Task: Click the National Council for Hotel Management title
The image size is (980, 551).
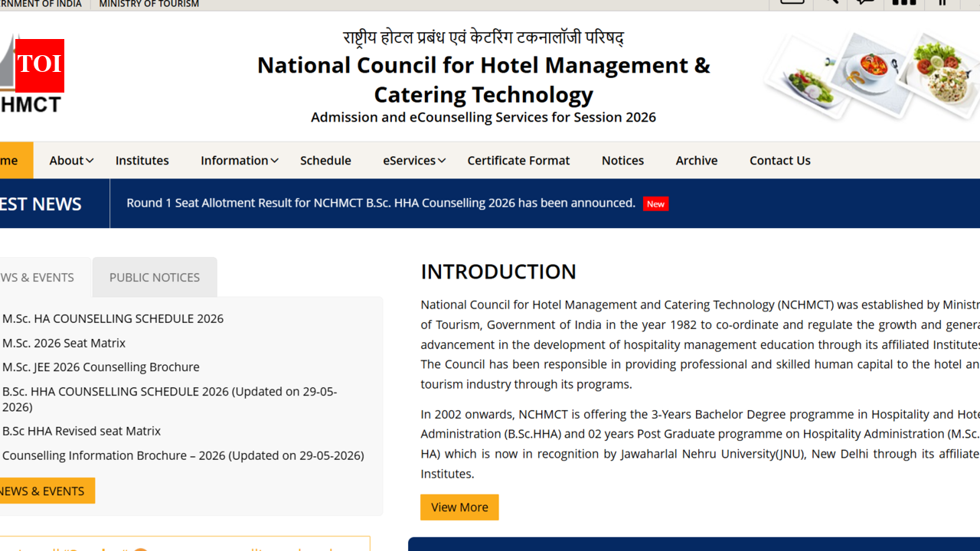Action: (483, 80)
